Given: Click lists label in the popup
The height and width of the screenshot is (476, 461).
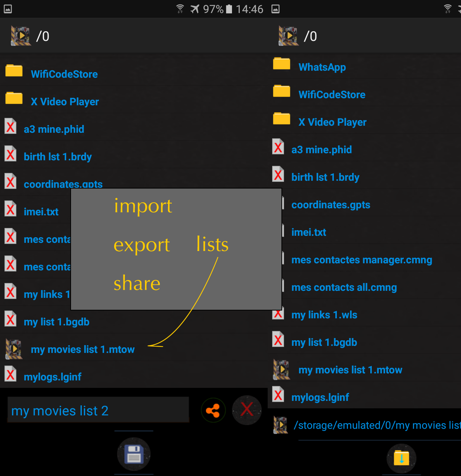Looking at the screenshot, I should click(212, 244).
